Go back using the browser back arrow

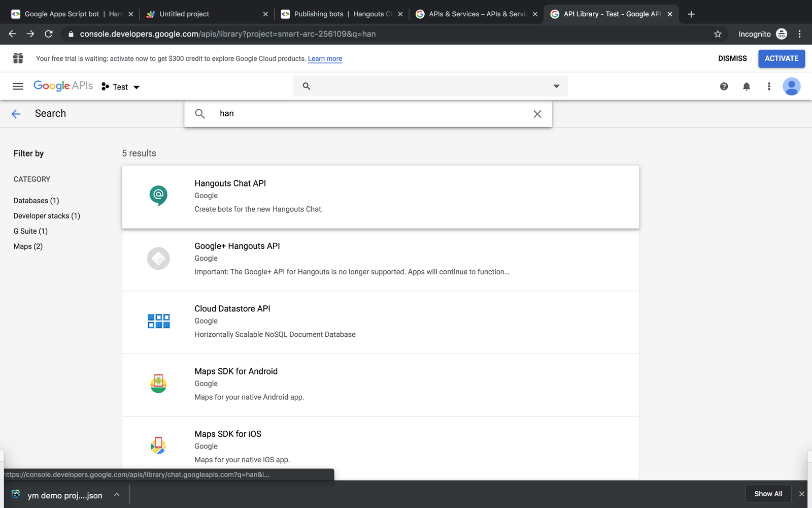click(13, 34)
